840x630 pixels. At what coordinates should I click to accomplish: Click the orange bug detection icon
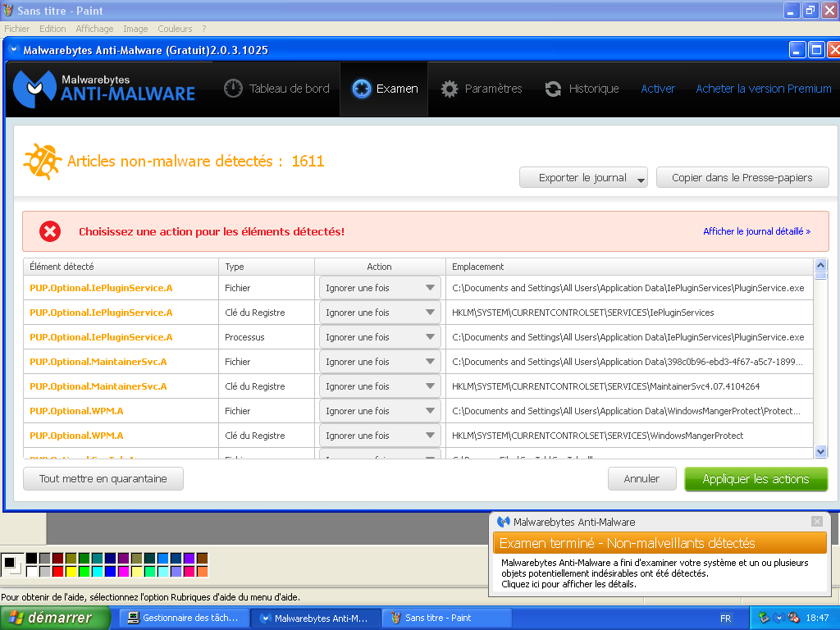click(x=43, y=161)
